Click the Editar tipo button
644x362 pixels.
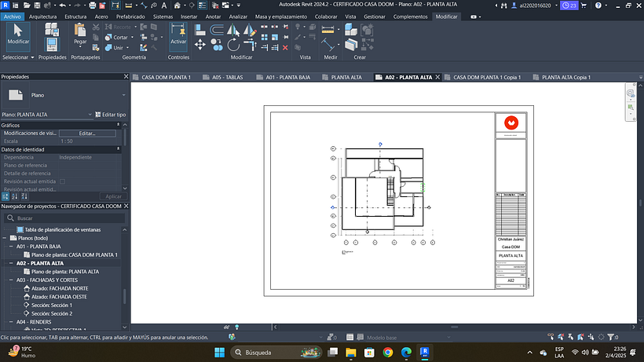(111, 115)
